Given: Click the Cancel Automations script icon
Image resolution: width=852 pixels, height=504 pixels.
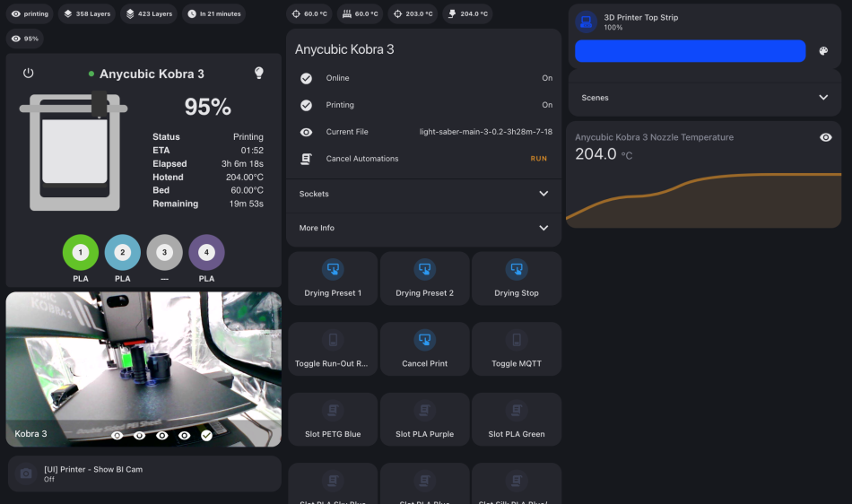Looking at the screenshot, I should point(307,159).
